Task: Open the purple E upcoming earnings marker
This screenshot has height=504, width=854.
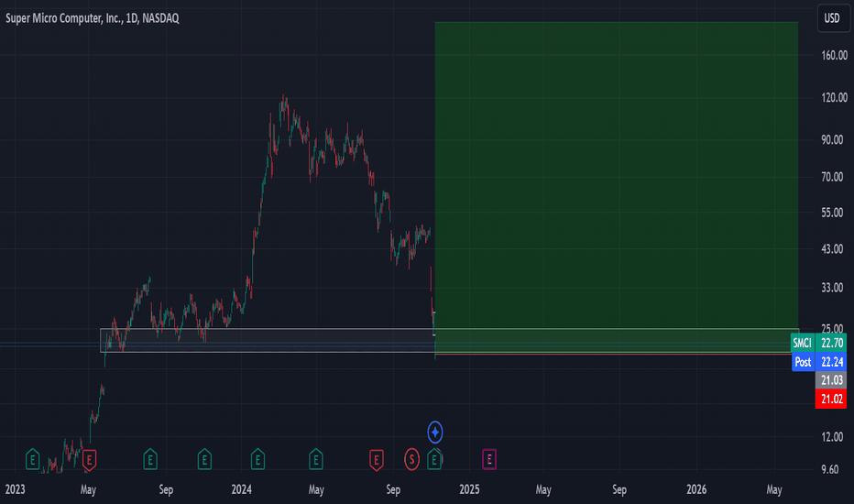Action: 489,459
